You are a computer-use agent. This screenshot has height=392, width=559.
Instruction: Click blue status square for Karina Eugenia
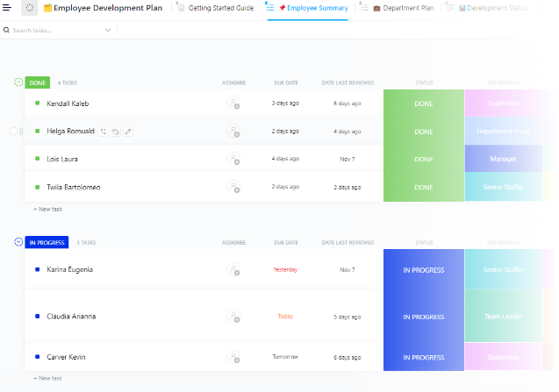click(x=37, y=269)
